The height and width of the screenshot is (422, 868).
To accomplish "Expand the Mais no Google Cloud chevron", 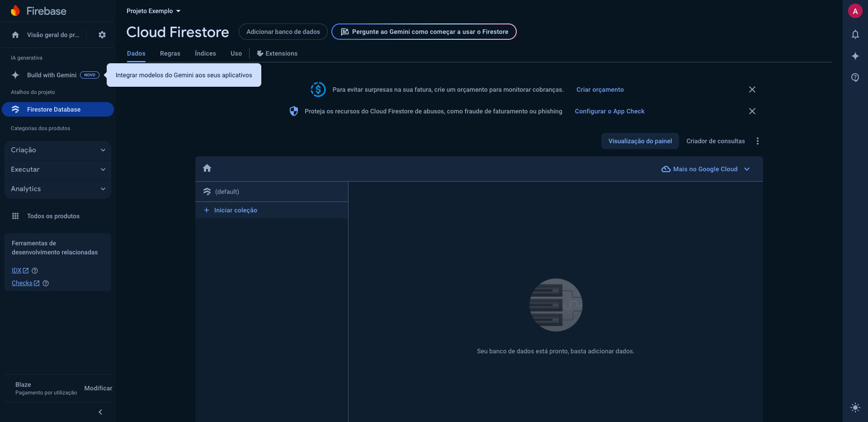I will pyautogui.click(x=747, y=169).
